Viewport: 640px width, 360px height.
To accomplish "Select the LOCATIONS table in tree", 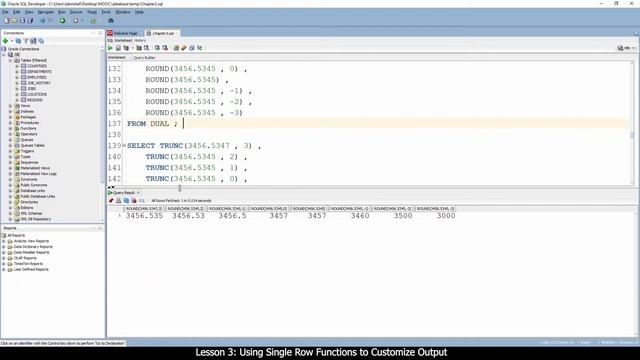I will [37, 94].
